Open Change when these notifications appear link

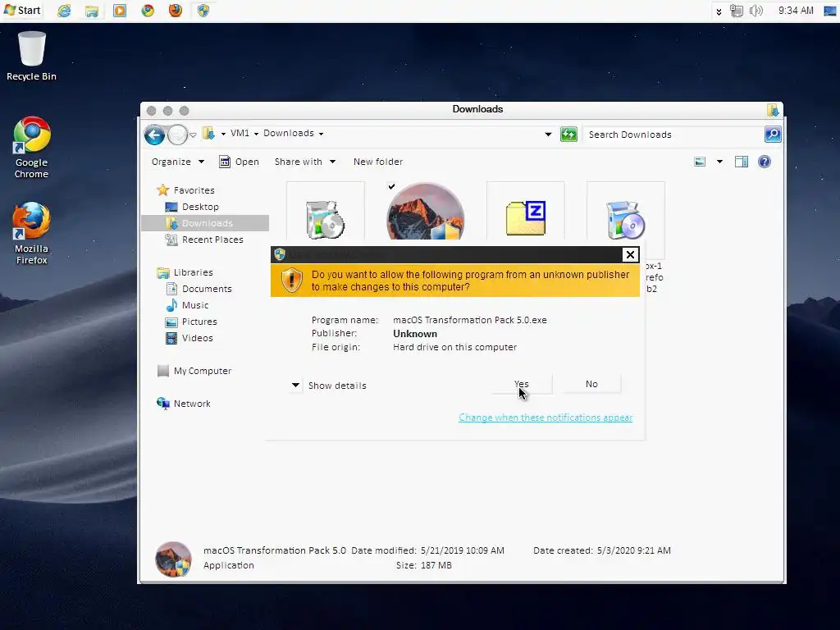pos(546,418)
